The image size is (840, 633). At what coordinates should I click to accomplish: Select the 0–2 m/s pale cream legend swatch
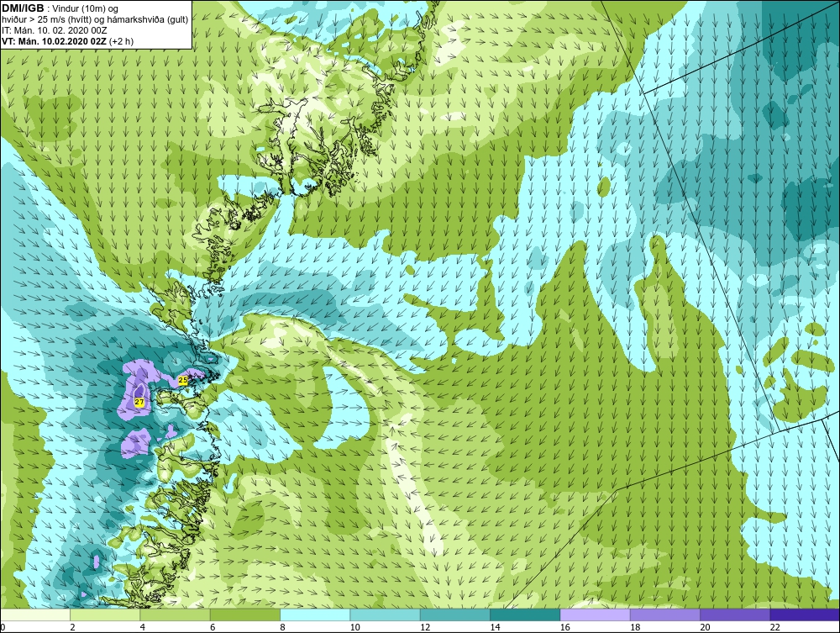point(35,615)
